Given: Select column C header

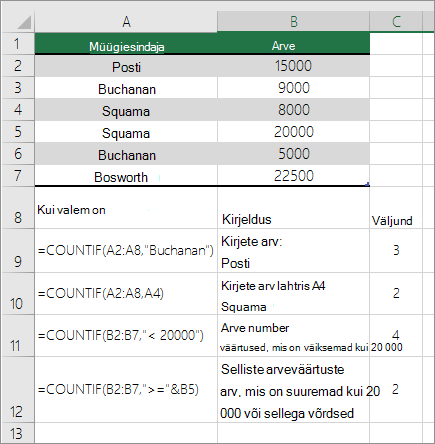Looking at the screenshot, I should tap(396, 22).
